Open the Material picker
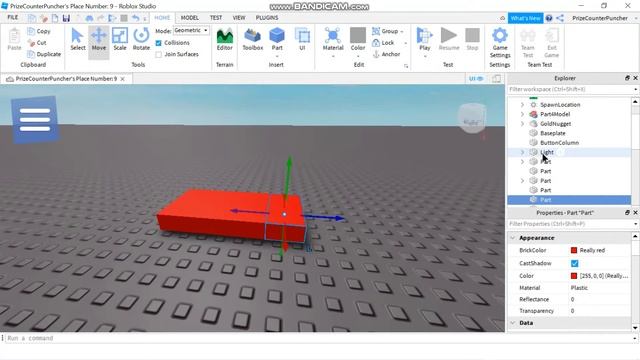 tap(333, 40)
